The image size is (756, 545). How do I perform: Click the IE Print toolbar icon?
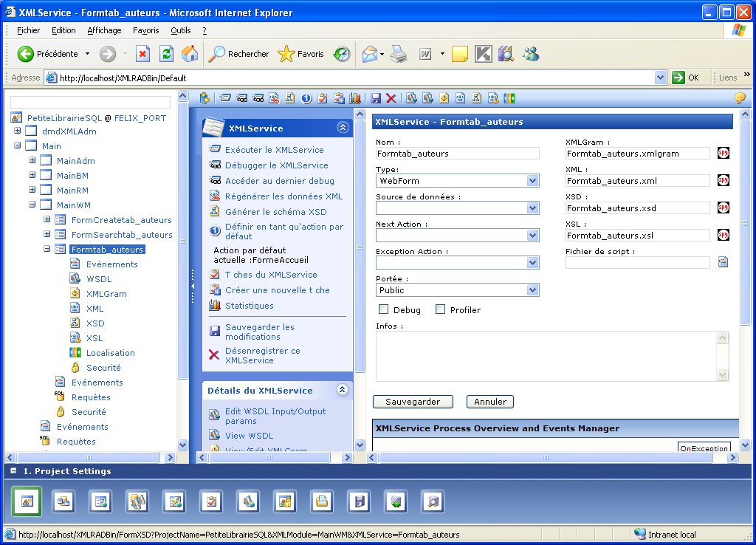click(x=399, y=54)
